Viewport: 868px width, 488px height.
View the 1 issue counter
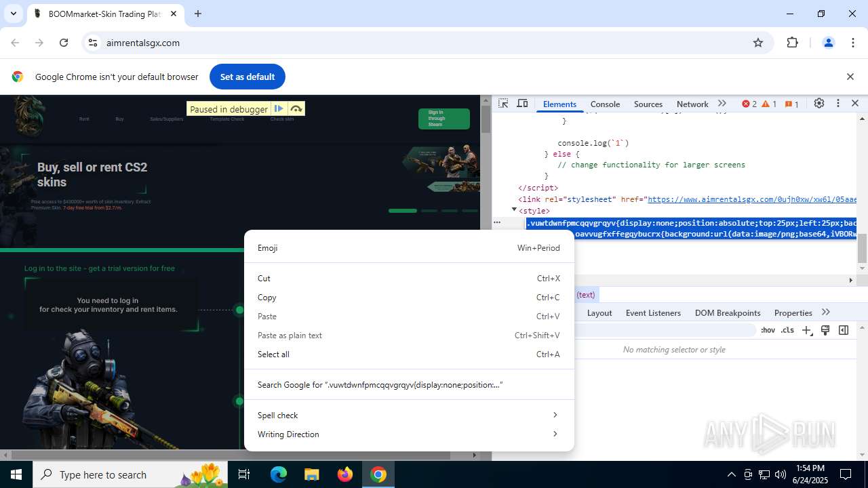point(792,104)
